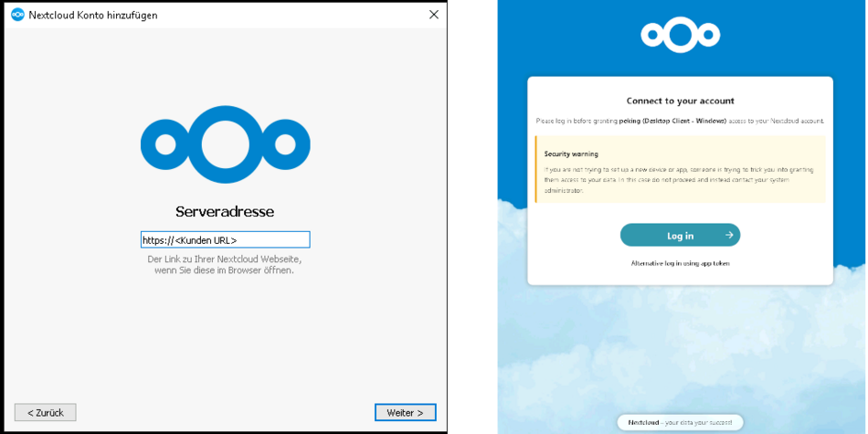Close the Nextcloud Konto hinzufügen dialog
The image size is (868, 434).
(434, 15)
